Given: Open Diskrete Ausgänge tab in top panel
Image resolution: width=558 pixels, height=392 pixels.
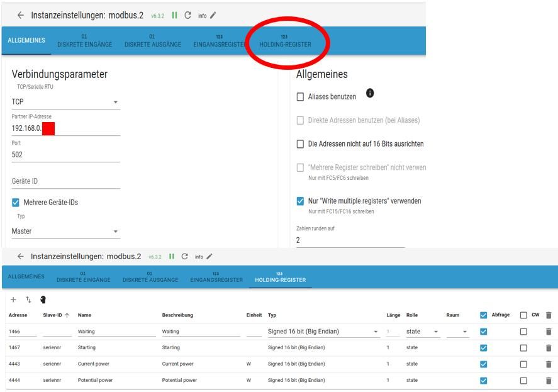Looking at the screenshot, I should tap(153, 40).
